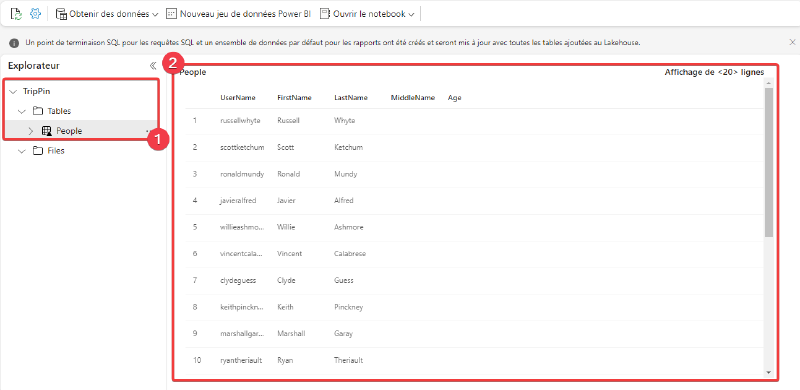
Task: Click the Theriault last name cell
Action: pos(349,360)
